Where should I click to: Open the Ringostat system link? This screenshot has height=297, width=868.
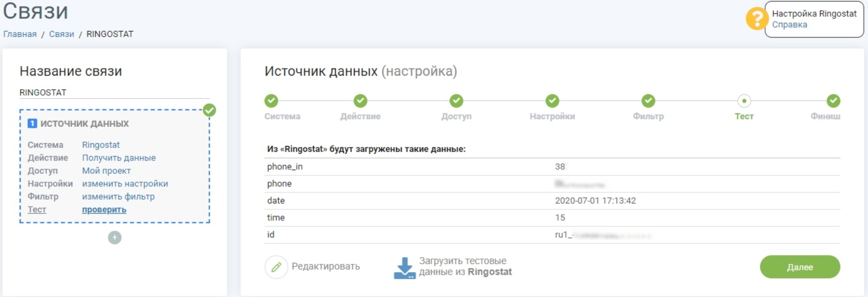click(101, 145)
